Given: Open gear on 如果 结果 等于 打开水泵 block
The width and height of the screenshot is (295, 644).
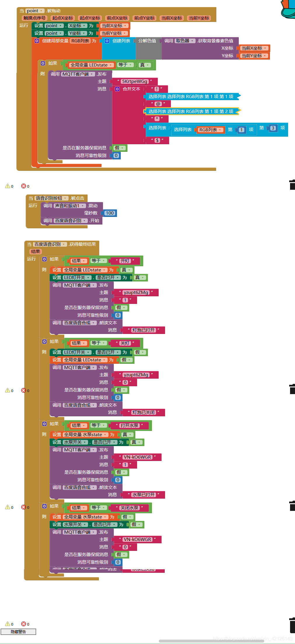Looking at the screenshot, I should (x=44, y=424).
